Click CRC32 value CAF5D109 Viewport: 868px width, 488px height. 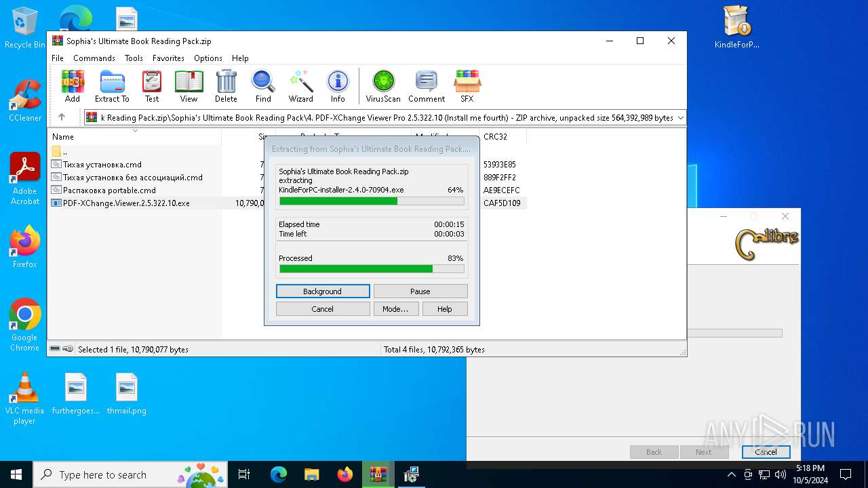(502, 203)
